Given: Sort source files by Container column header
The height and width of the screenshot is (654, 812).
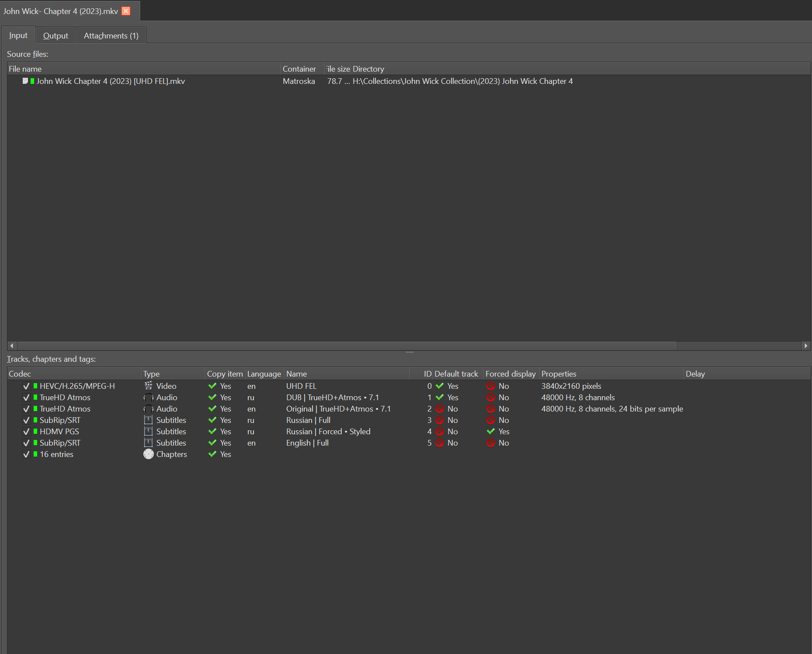Looking at the screenshot, I should coord(299,69).
